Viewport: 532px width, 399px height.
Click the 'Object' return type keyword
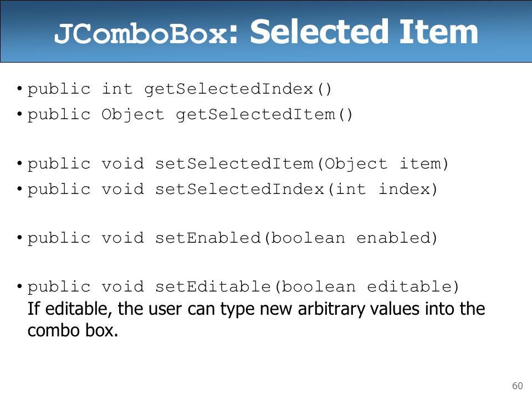coord(132,115)
